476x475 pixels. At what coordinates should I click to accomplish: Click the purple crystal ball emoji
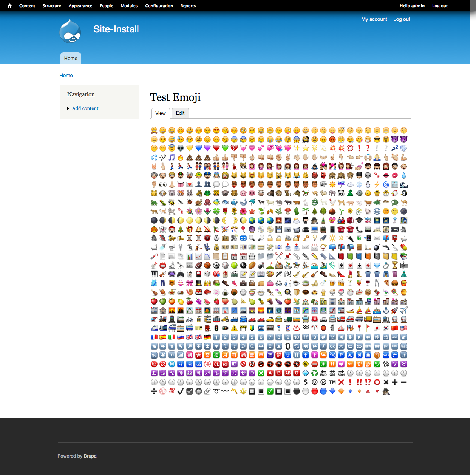click(x=252, y=229)
